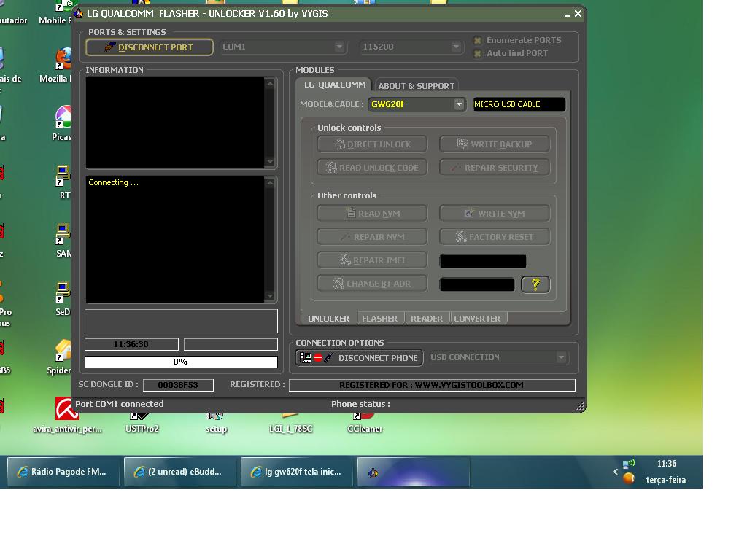Click the document icon on Read NVM

[351, 212]
